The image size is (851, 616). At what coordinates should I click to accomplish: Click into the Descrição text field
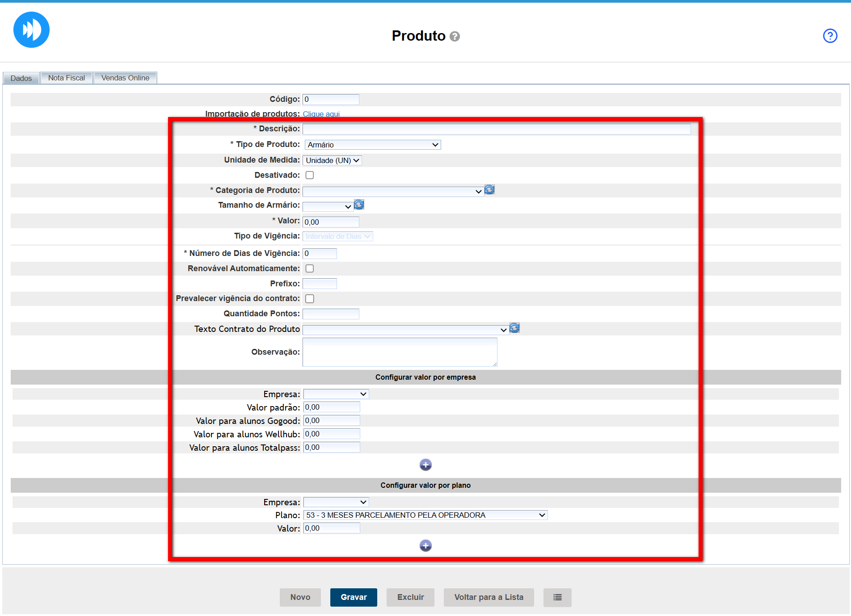pyautogui.click(x=496, y=129)
